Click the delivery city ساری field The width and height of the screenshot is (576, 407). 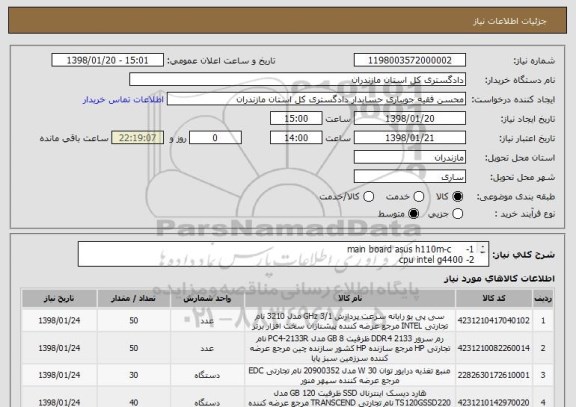[x=410, y=177]
